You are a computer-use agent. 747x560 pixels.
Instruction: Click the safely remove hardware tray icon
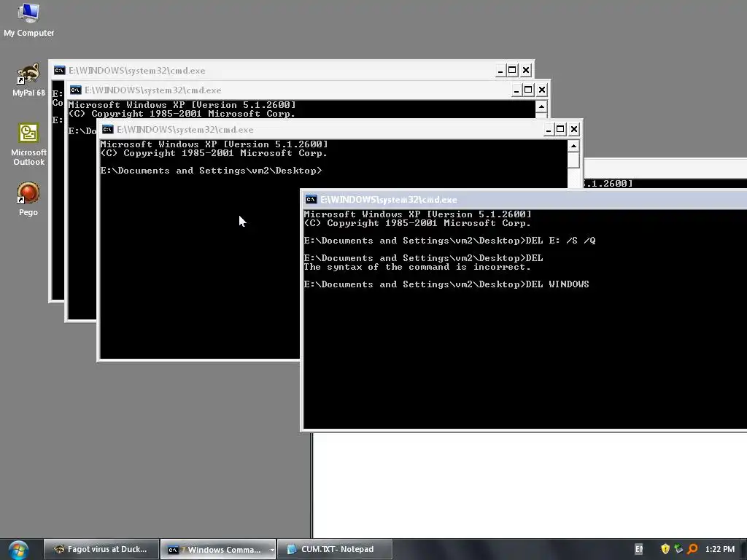pos(679,549)
